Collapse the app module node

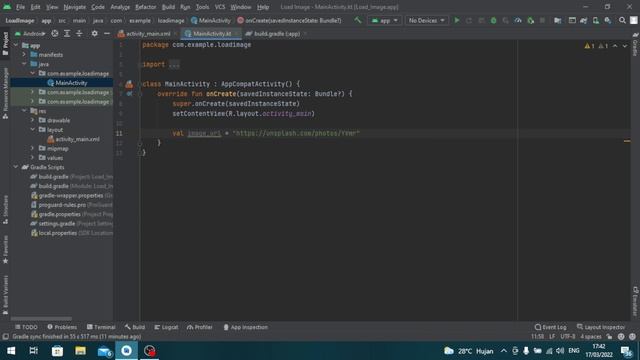[x=16, y=45]
